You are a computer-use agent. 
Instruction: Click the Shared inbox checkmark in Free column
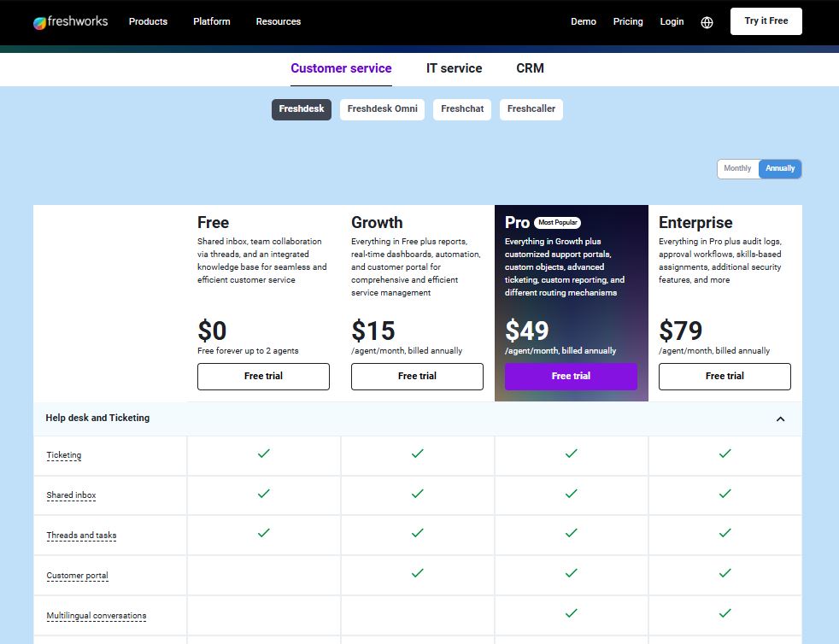coord(264,494)
